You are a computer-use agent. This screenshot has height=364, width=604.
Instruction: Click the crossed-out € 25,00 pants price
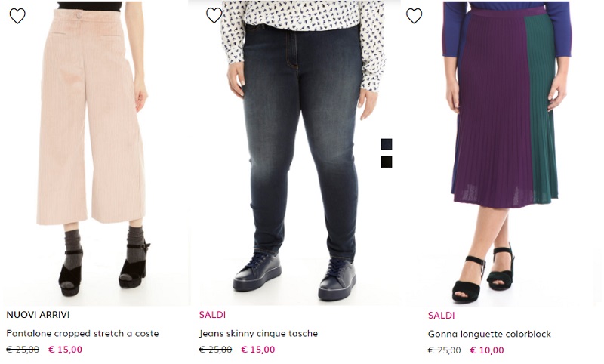pyautogui.click(x=23, y=350)
